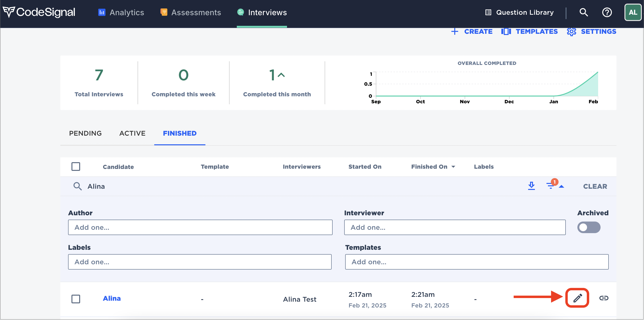Click the top bar search magnifier icon
This screenshot has width=644, height=320.
[583, 12]
